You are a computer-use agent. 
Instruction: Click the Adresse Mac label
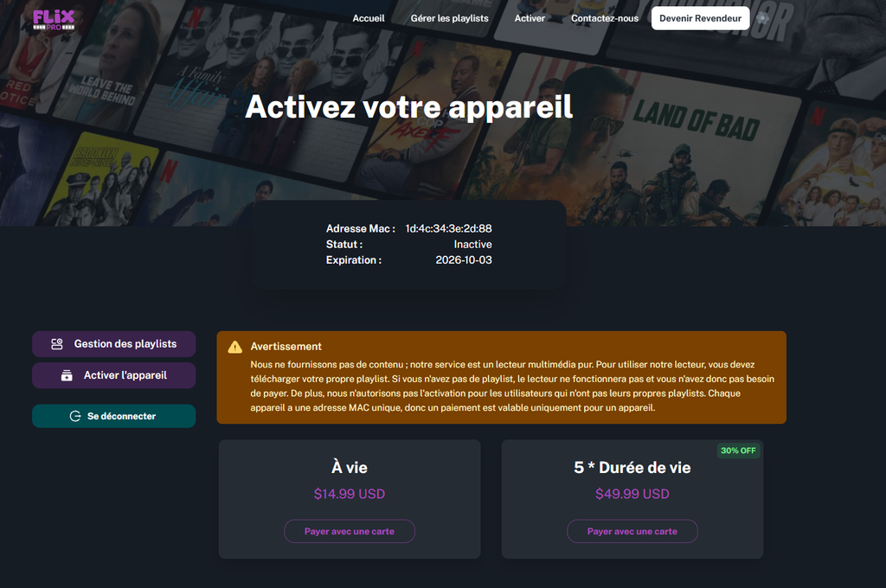point(361,229)
